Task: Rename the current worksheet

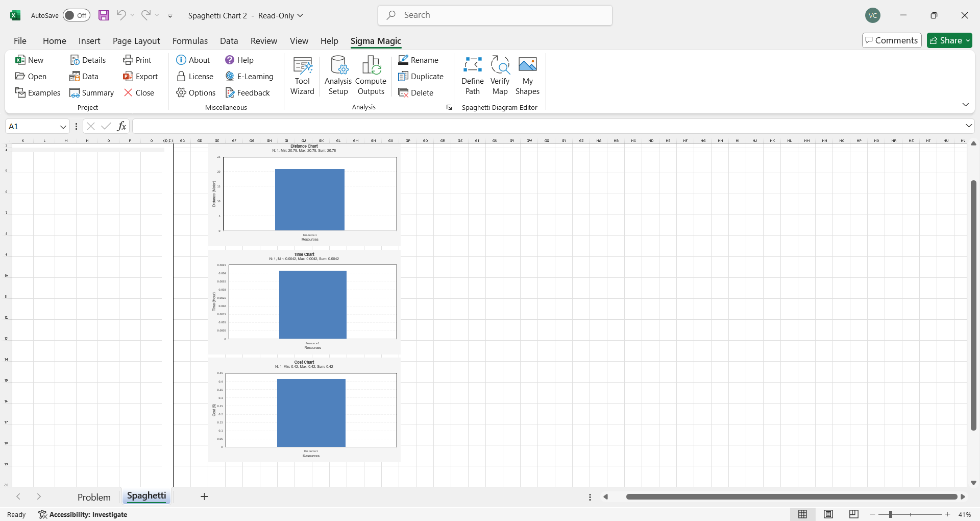Action: point(418,60)
